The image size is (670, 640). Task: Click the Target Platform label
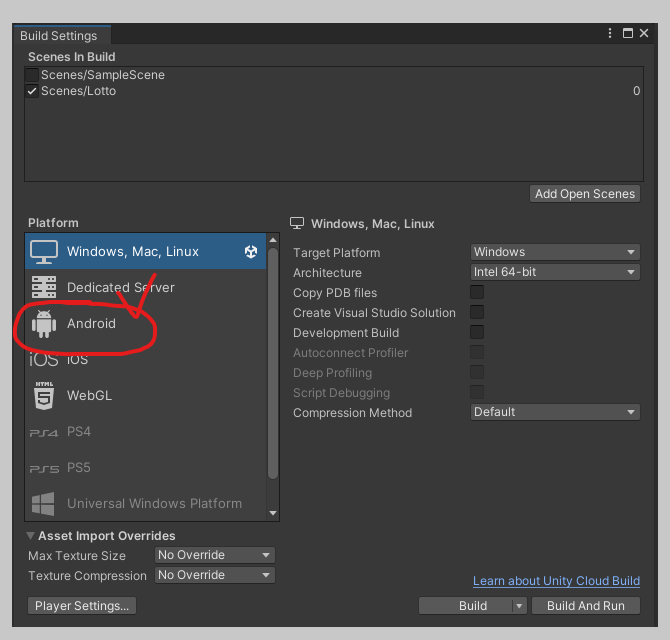[x=337, y=252]
